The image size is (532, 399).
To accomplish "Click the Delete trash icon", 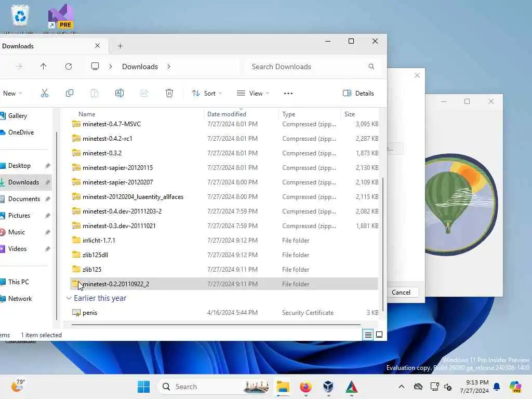I will tap(169, 94).
